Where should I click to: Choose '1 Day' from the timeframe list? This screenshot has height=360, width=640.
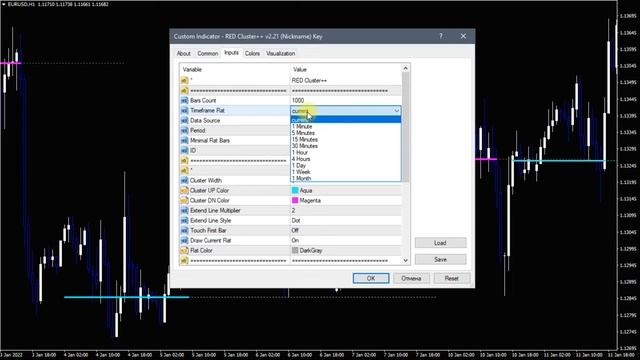point(346,166)
